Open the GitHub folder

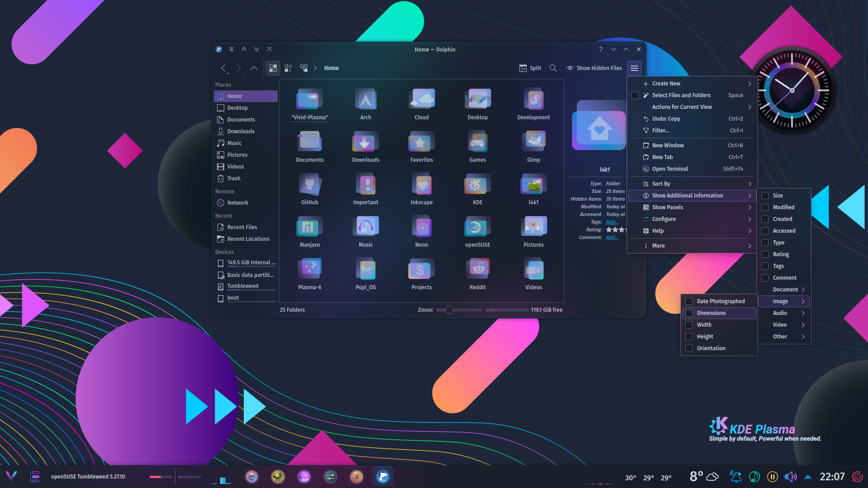pos(310,190)
